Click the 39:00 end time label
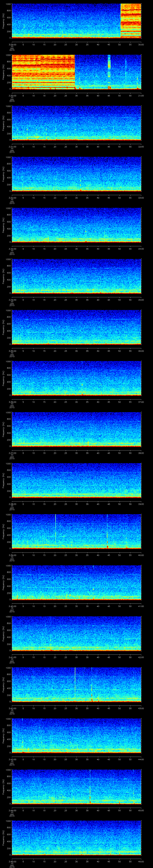This screenshot has height=868, width=153. 141,504
